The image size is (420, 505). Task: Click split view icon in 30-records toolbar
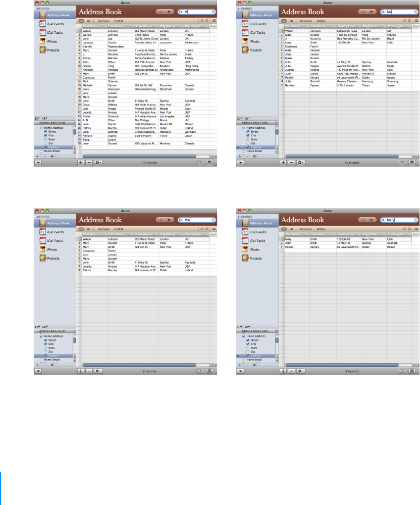click(x=88, y=21)
